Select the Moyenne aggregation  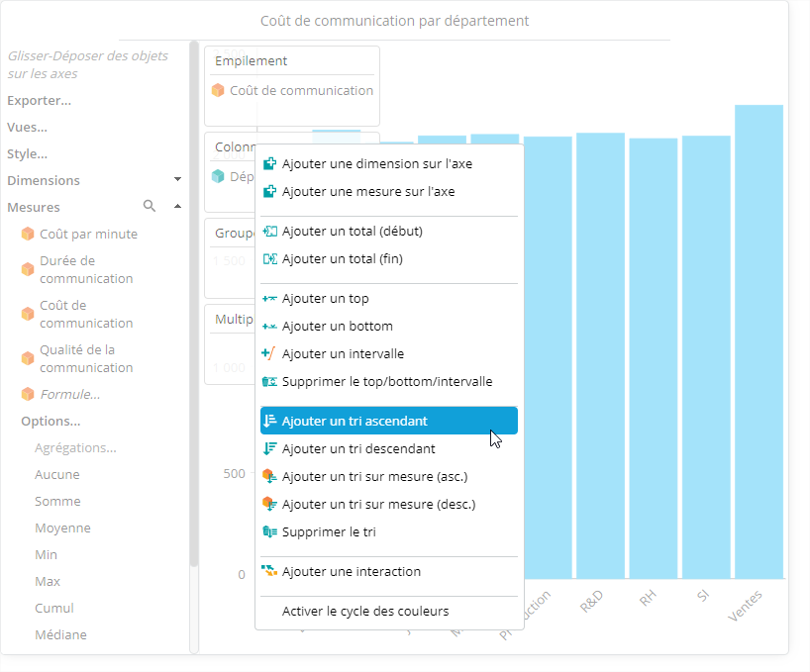pyautogui.click(x=62, y=528)
